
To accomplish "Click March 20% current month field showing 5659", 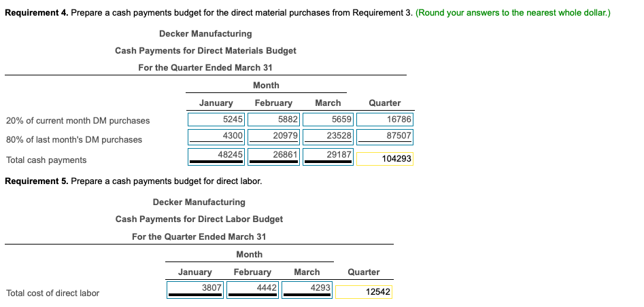I will tap(328, 120).
